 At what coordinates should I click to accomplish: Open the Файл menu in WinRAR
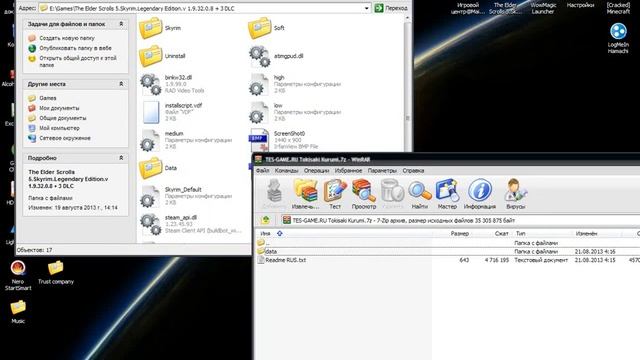262,171
